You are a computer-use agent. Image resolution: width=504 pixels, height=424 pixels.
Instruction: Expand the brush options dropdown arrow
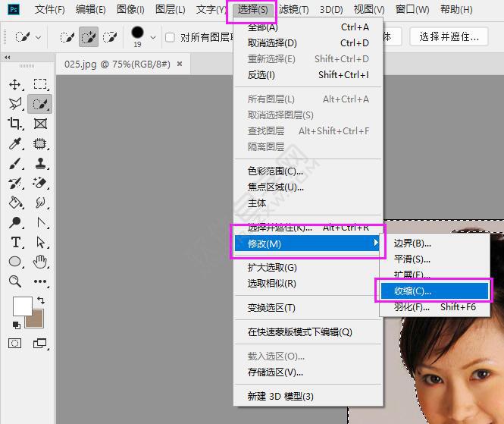(153, 38)
